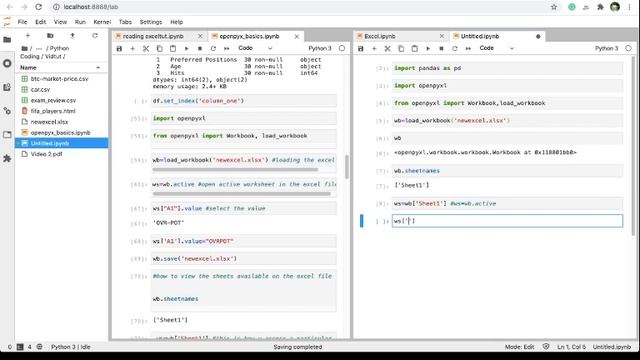Viewport: 640px width, 360px height.
Task: Save the openpyx_basics notebook
Action: click(119, 49)
